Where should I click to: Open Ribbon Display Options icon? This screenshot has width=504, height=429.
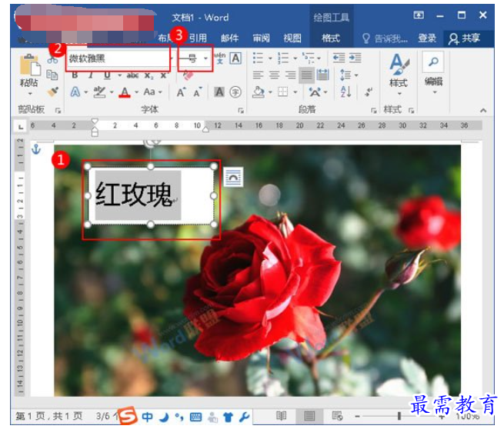(x=419, y=15)
